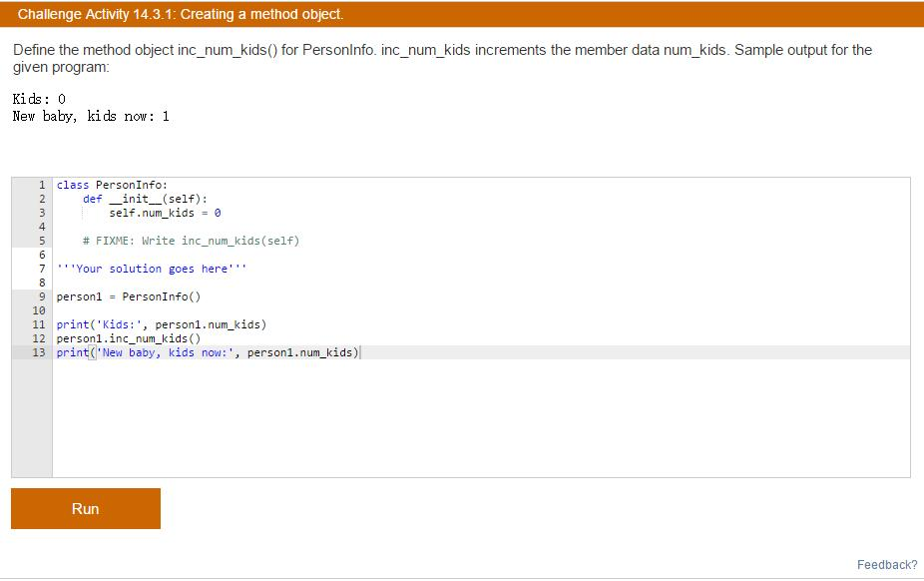Click line number 9 in the gutter
Viewport: 924px width, 581px height.
click(42, 296)
